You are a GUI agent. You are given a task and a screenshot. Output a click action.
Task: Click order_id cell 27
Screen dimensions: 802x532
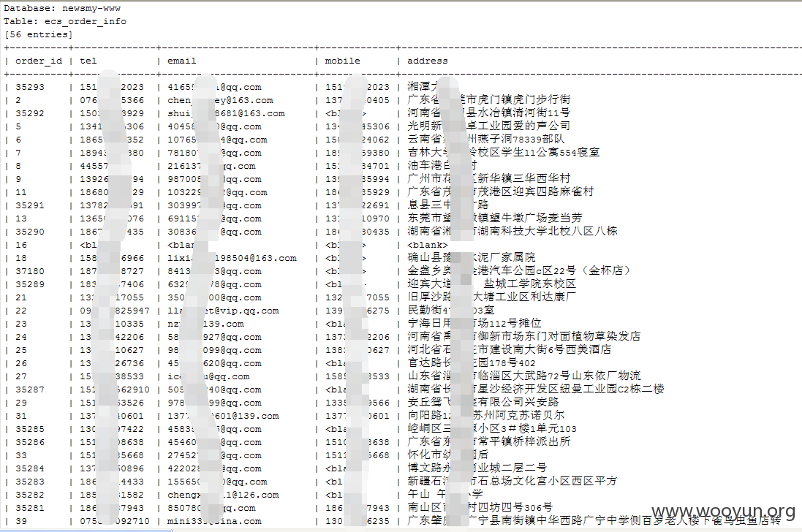pyautogui.click(x=21, y=376)
